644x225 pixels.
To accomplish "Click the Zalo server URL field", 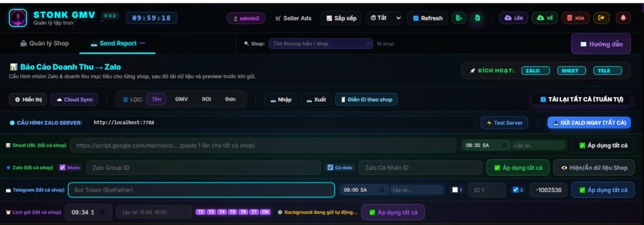I will coord(281,122).
